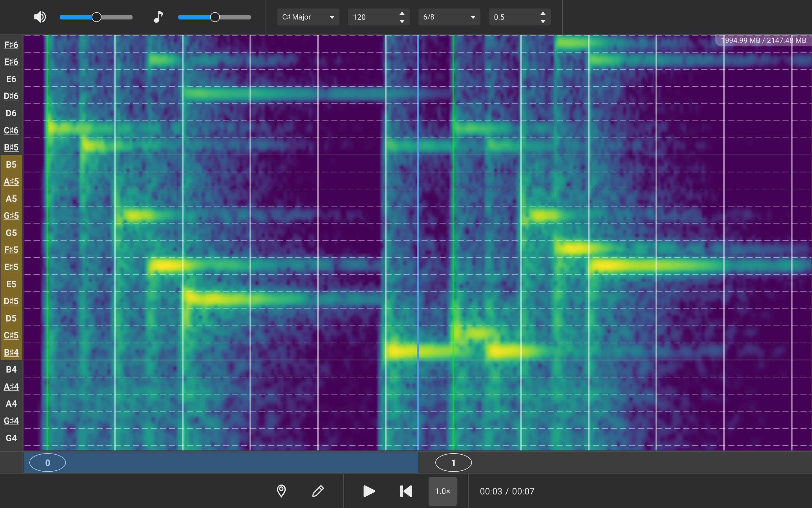Adjust the note volume slider
This screenshot has height=508, width=812.
coord(214,17)
